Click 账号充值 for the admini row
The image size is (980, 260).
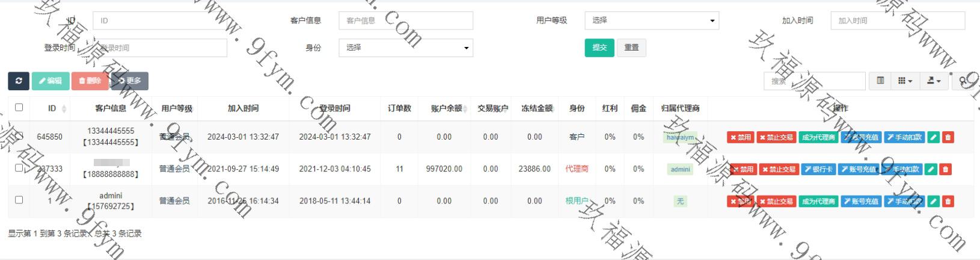pyautogui.click(x=859, y=202)
